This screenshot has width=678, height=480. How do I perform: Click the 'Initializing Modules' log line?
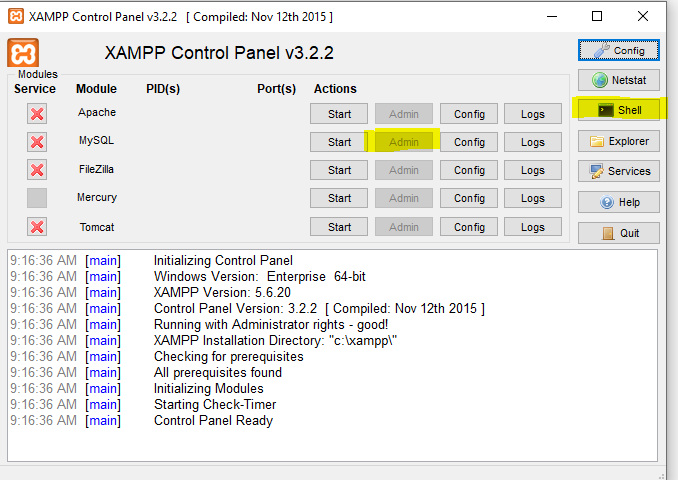pos(209,388)
